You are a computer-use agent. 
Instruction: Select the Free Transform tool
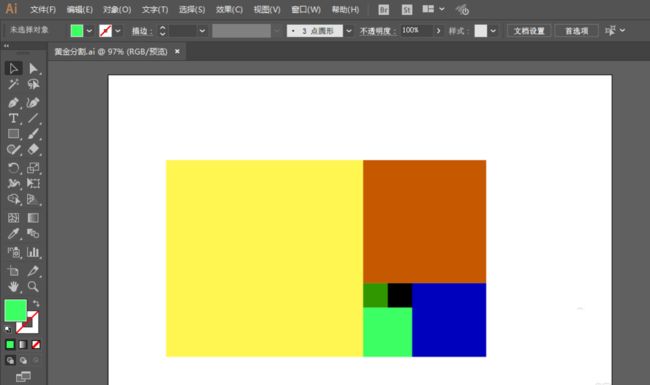click(x=33, y=184)
